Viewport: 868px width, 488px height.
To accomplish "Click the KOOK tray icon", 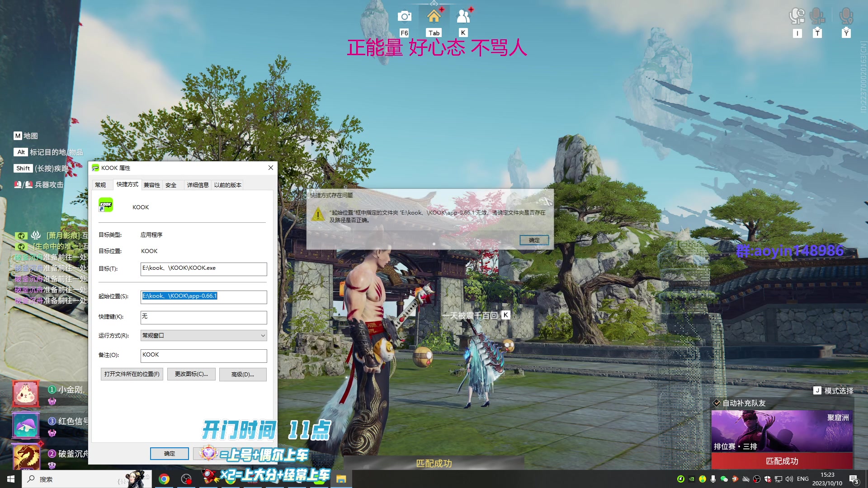I will [x=680, y=479].
